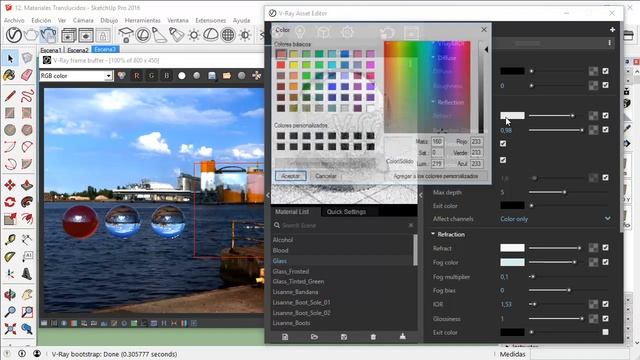The height and width of the screenshot is (360, 640).
Task: Select the Pan hand tool
Action: [27, 295]
